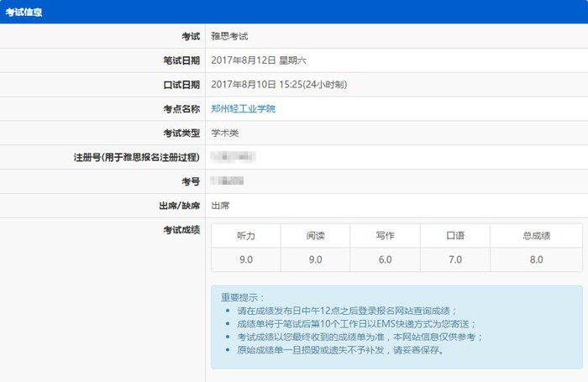The width and height of the screenshot is (588, 382).
Task: Click the 重要提示 notice heading
Action: [x=242, y=298]
